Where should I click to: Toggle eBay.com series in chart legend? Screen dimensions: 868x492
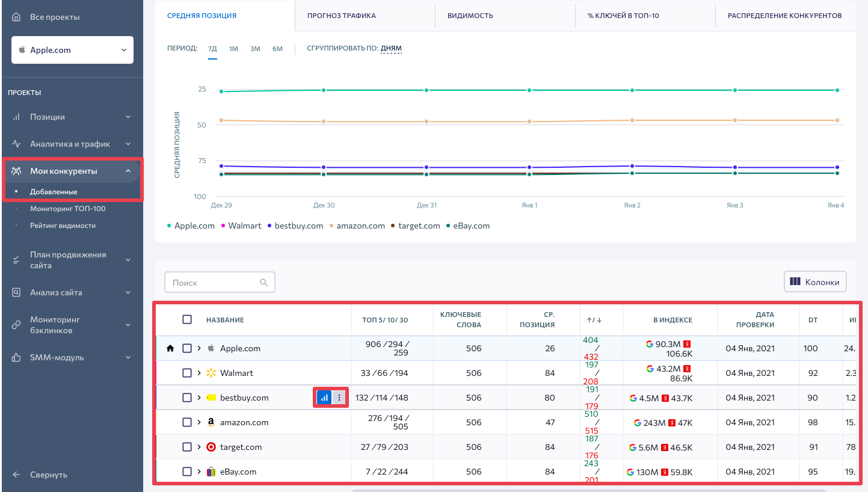pos(468,226)
